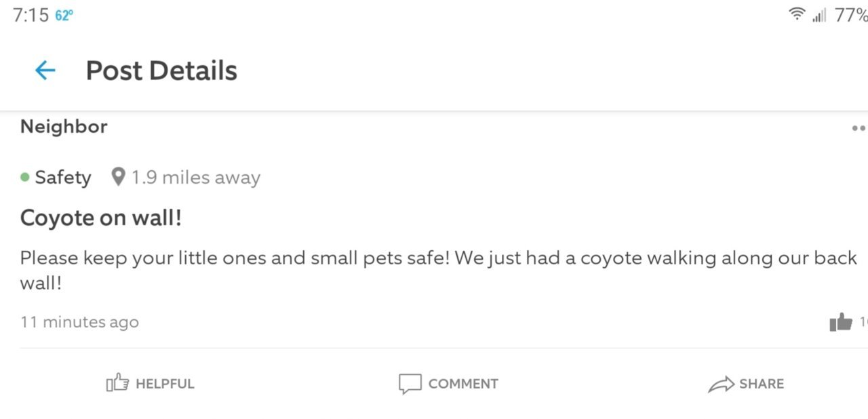Viewport: 868px width, 419px height.
Task: Click the thumbs-up outline Helpful icon
Action: tap(117, 383)
